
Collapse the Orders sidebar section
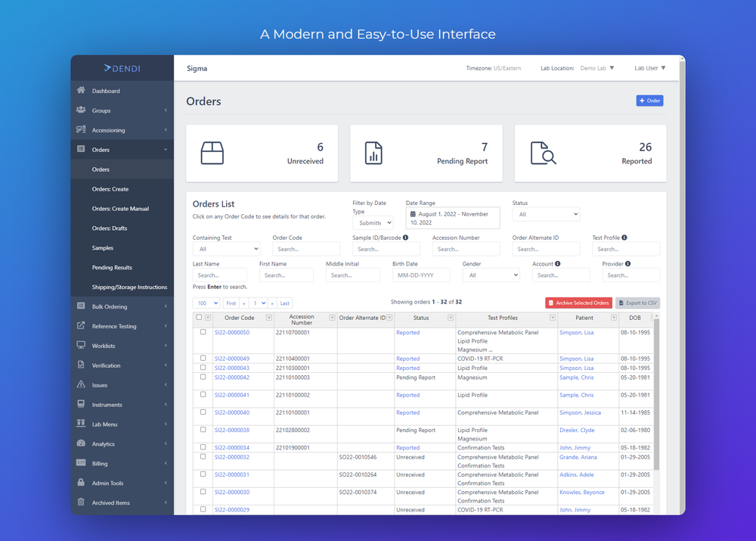pyautogui.click(x=122, y=150)
